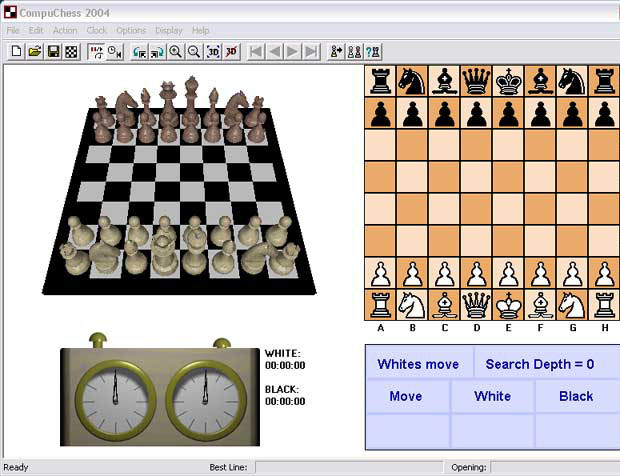Step forward one move with play arrow
Viewport: 620px width, 476px height.
click(x=293, y=52)
